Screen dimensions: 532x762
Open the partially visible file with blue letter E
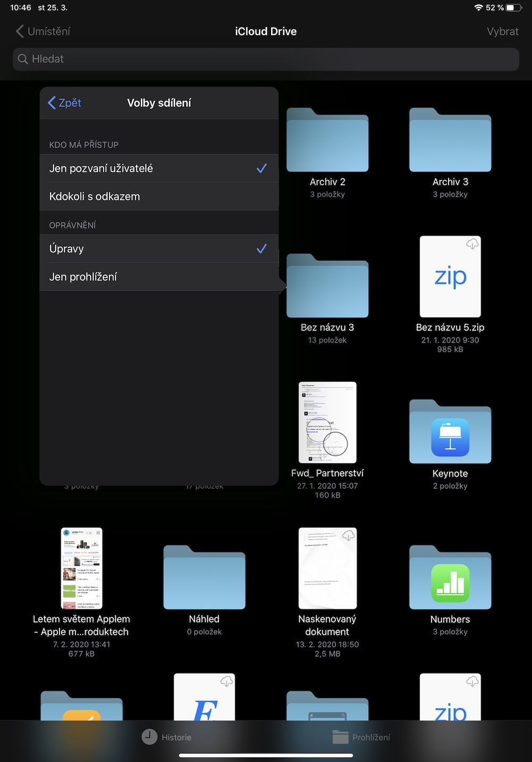point(205,697)
